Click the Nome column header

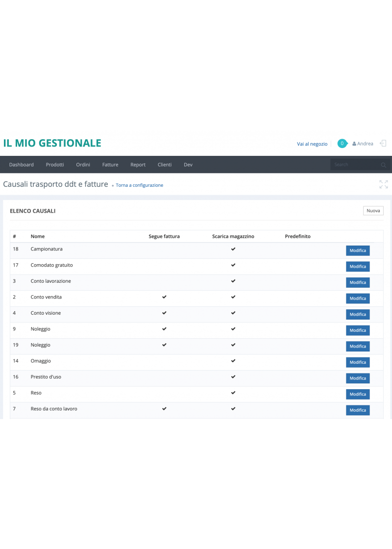click(x=37, y=236)
